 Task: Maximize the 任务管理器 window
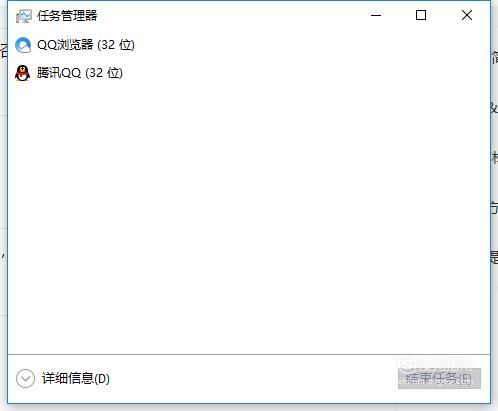[x=421, y=15]
